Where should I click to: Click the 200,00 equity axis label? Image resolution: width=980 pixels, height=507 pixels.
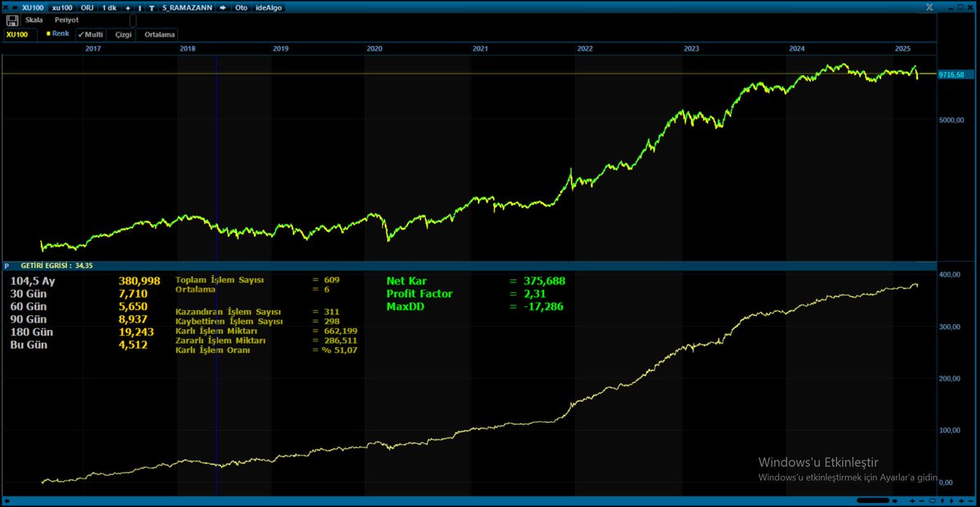click(951, 379)
